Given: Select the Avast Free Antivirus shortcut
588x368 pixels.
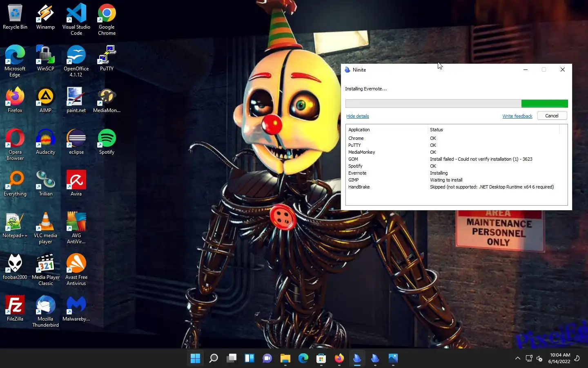Looking at the screenshot, I should pos(76,270).
